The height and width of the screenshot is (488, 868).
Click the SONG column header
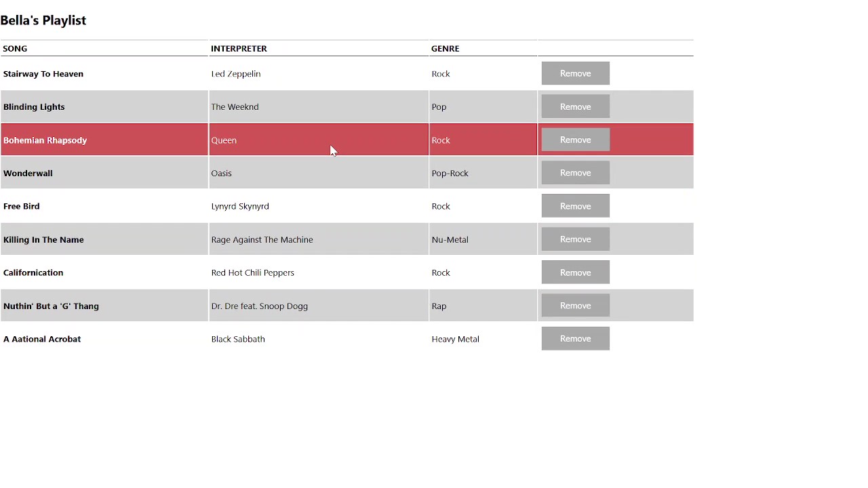[x=15, y=49]
